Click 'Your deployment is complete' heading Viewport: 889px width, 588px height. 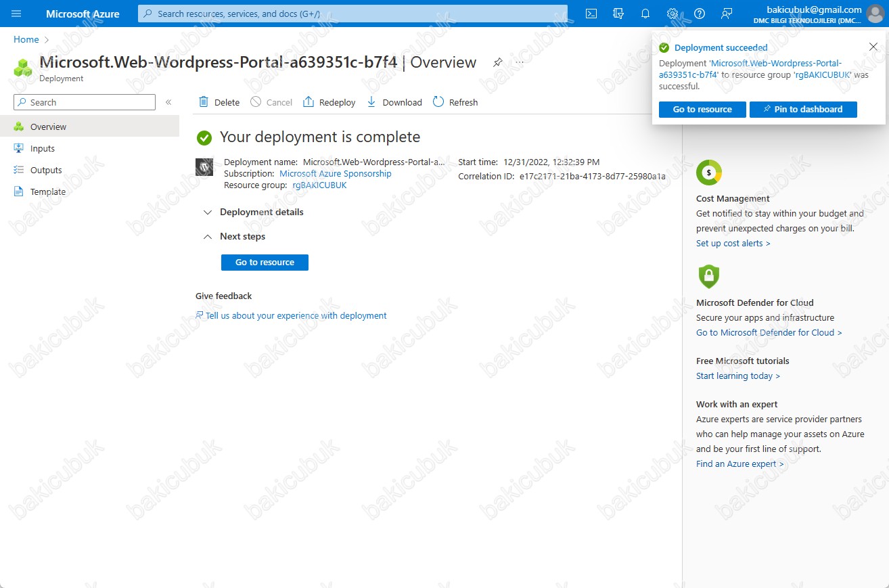(320, 137)
